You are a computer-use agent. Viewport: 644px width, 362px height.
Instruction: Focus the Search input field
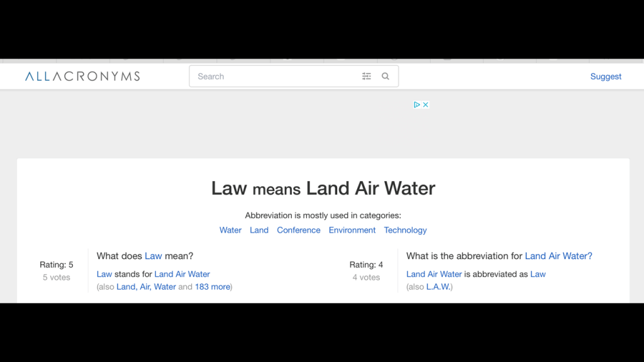click(274, 77)
